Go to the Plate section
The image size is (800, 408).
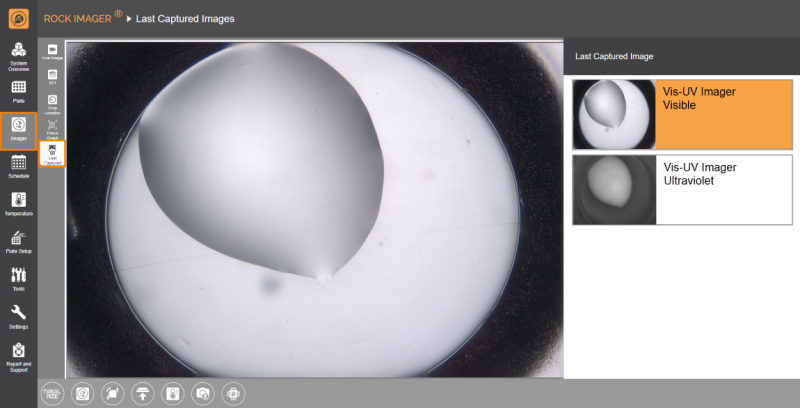18,92
